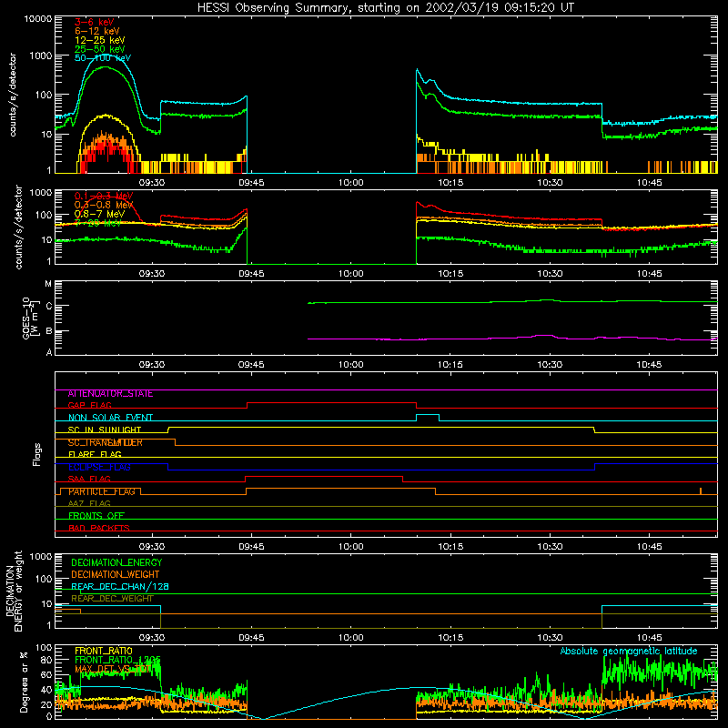Click the 7-20 MeV legend label
The height and width of the screenshot is (728, 728).
97,223
